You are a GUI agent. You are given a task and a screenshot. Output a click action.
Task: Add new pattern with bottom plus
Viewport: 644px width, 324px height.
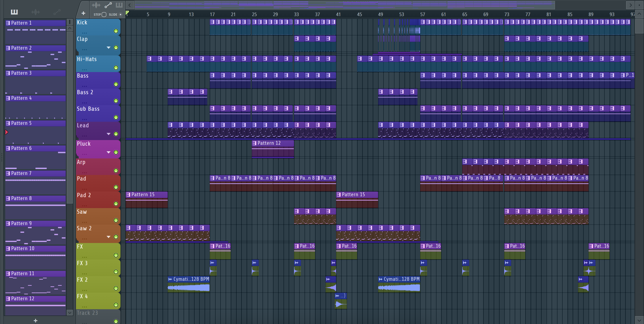pos(36,320)
